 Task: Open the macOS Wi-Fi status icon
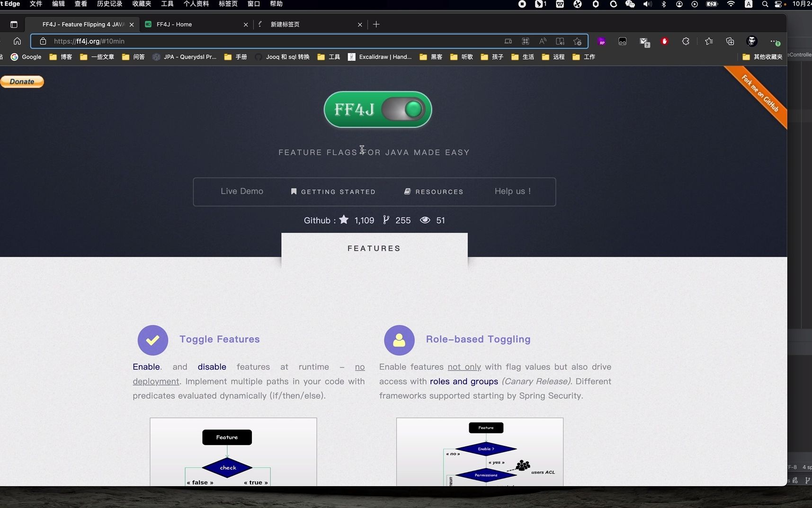click(731, 4)
